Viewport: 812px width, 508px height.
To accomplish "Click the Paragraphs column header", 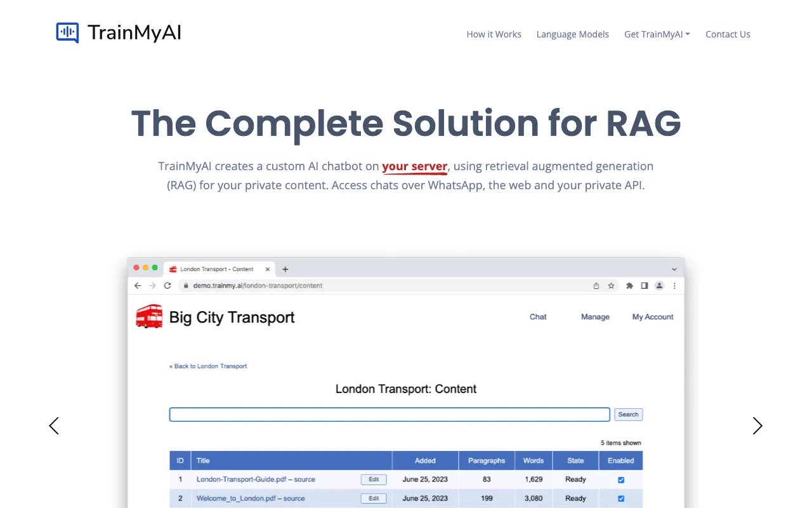I will (487, 461).
